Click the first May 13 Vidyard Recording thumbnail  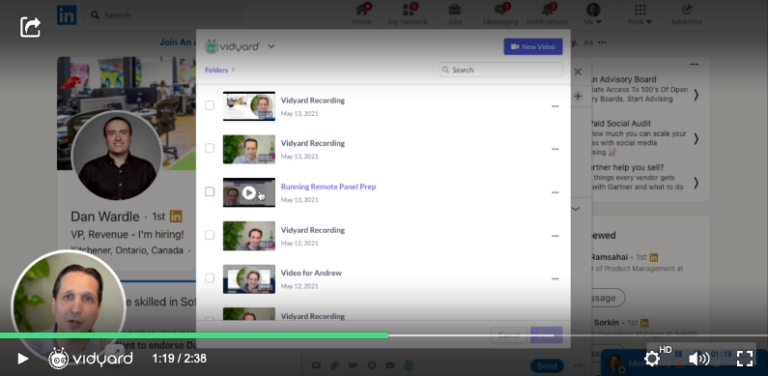tap(249, 106)
